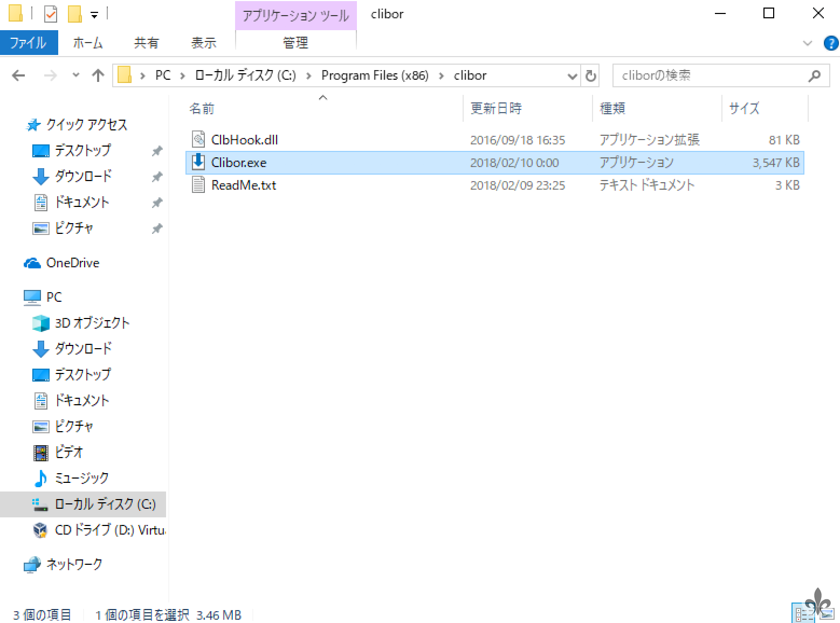The height and width of the screenshot is (623, 840).
Task: Click PC segment in address path
Action: click(163, 75)
